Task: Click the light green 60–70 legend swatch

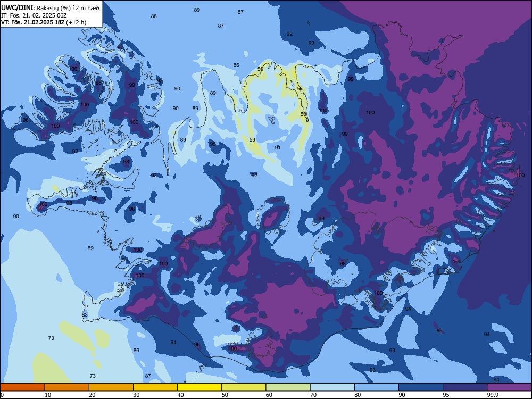Action: click(288, 387)
